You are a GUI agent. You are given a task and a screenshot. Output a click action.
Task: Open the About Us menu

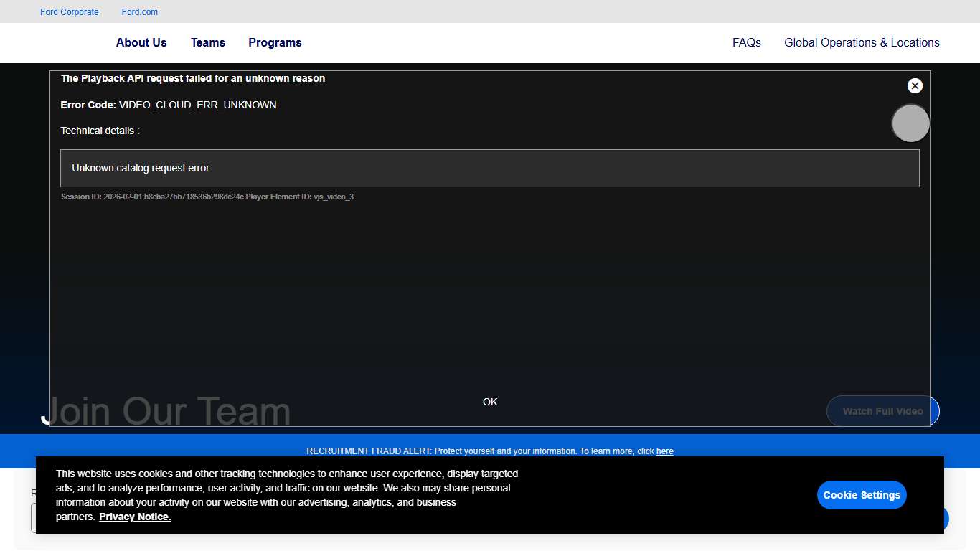pos(141,43)
